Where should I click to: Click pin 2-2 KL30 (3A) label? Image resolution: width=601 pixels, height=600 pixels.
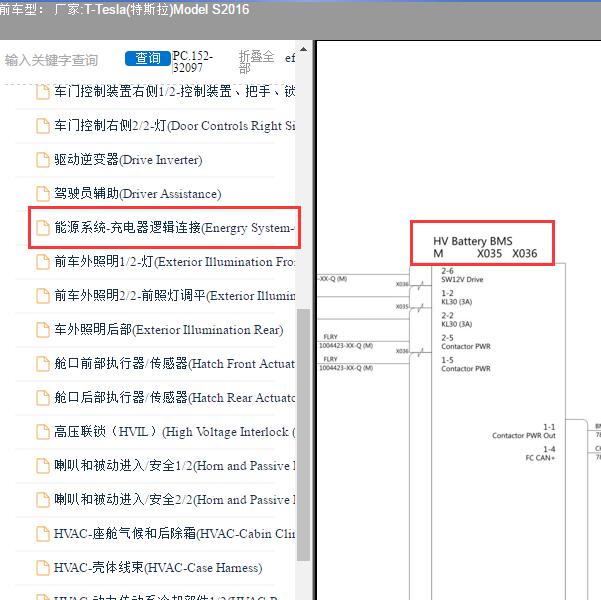(x=456, y=320)
